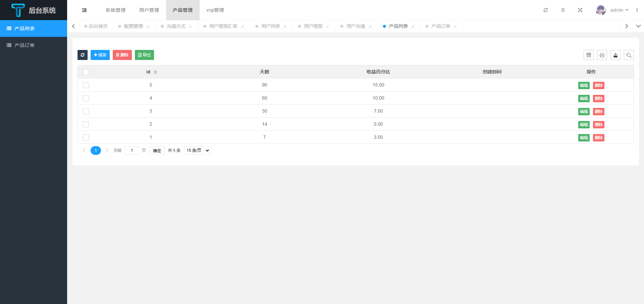
Task: Click the search magnifier icon
Action: click(629, 55)
